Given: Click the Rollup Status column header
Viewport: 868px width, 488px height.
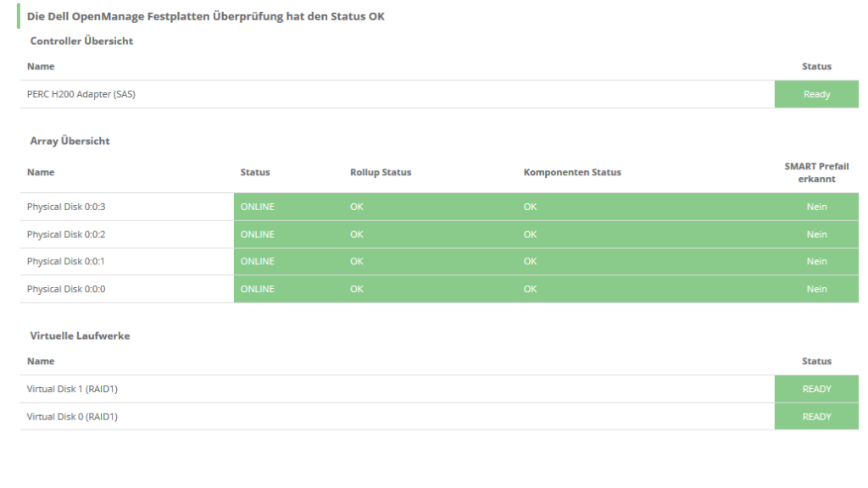Looking at the screenshot, I should 381,172.
